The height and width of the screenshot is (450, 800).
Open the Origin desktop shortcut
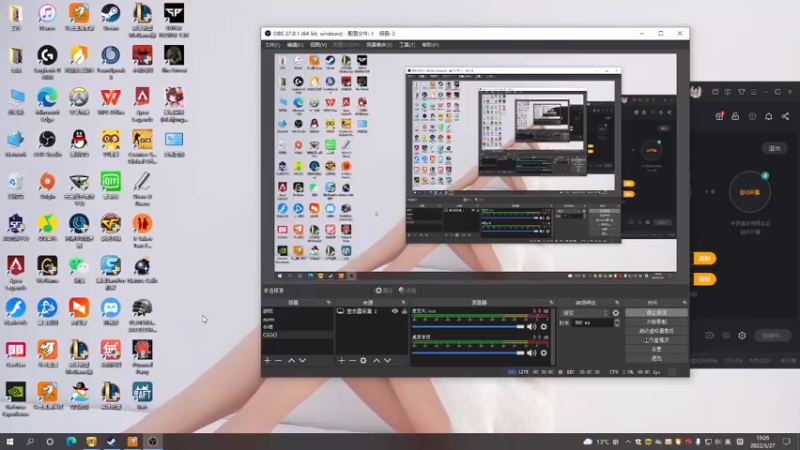(47, 185)
